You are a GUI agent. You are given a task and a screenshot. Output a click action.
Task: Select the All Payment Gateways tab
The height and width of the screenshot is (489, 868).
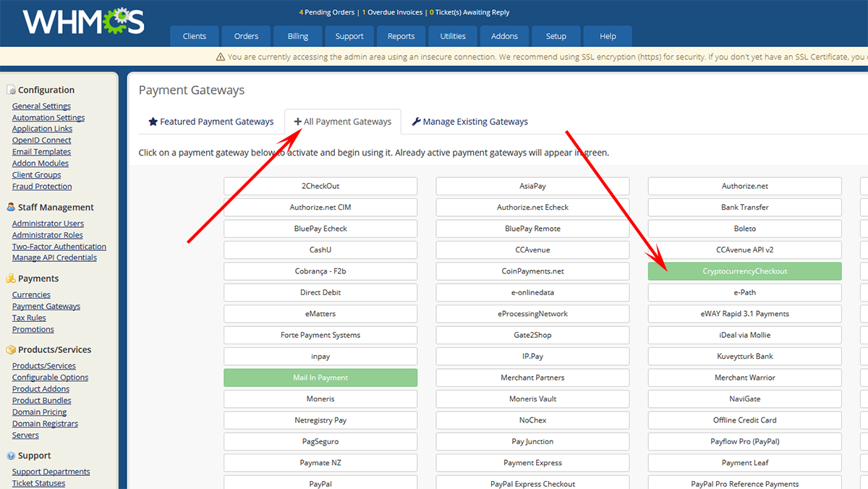[x=343, y=122]
